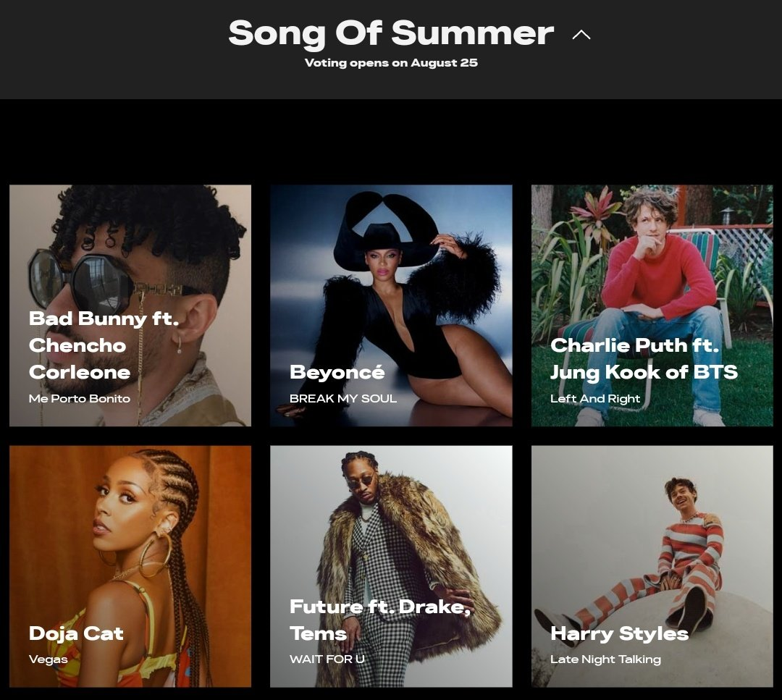Screen dimensions: 782x700
Task: Click the Left And Right song title
Action: [x=595, y=398]
